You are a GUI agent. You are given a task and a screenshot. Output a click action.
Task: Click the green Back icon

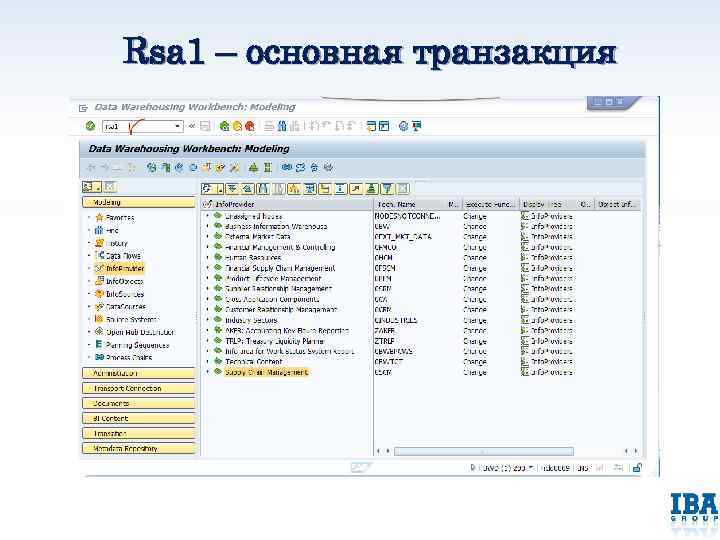pos(225,126)
